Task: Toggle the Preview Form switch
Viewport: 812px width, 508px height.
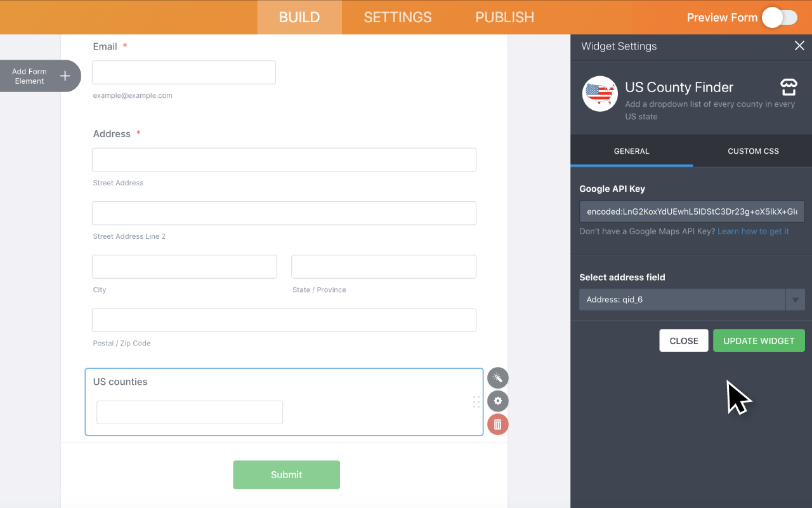Action: tap(779, 18)
